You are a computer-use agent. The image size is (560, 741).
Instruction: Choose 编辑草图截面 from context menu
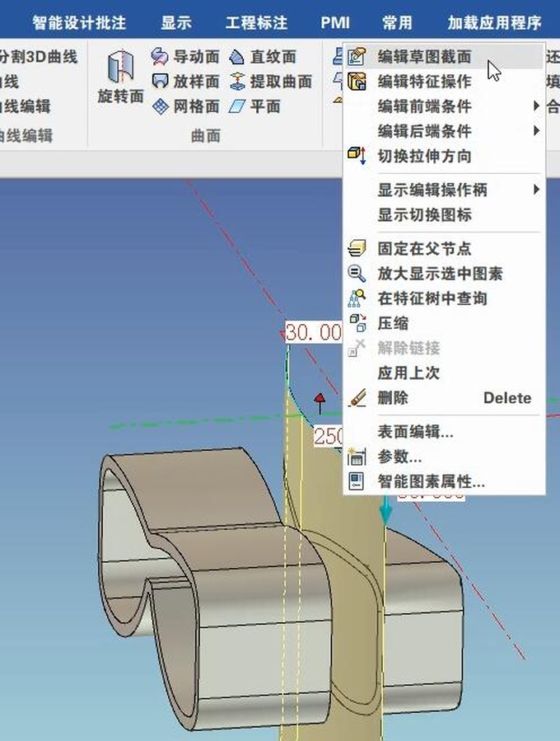pos(444,57)
